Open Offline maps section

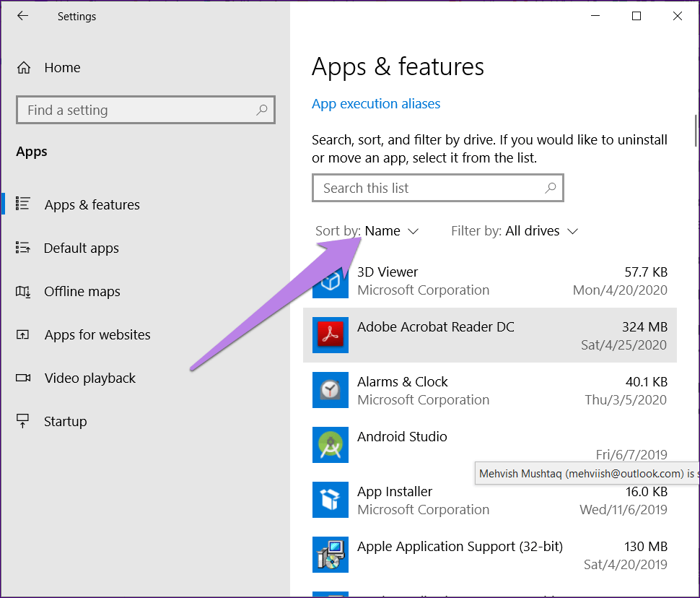[82, 291]
